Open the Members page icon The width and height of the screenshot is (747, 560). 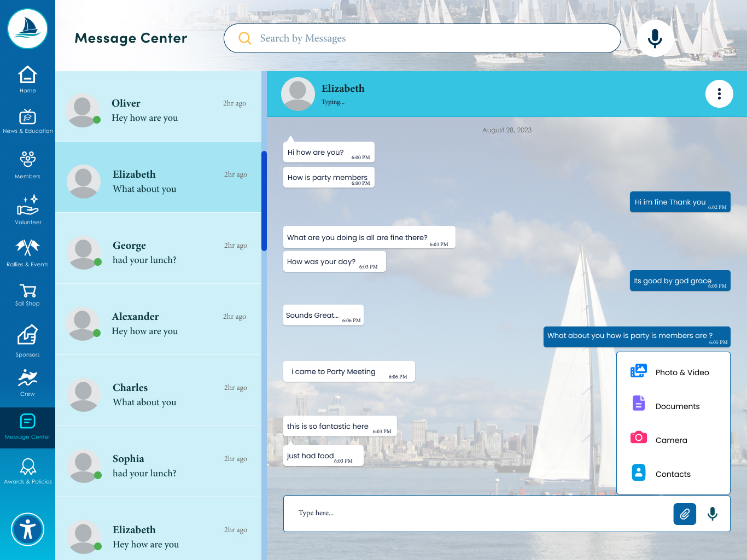pyautogui.click(x=27, y=159)
